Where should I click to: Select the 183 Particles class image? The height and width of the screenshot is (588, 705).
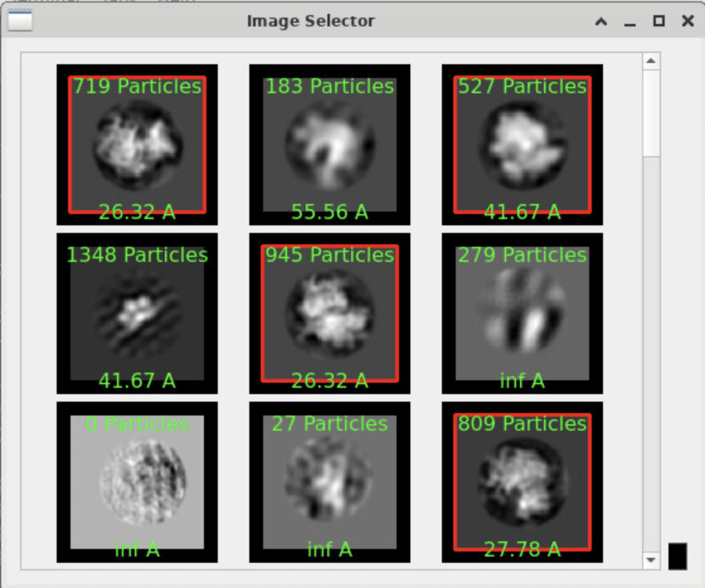click(x=330, y=145)
